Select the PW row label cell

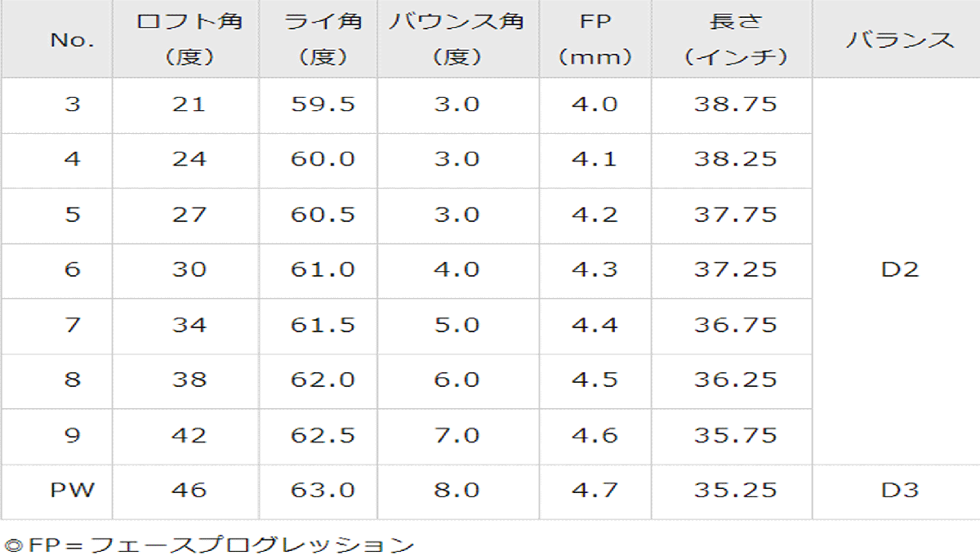(x=73, y=490)
